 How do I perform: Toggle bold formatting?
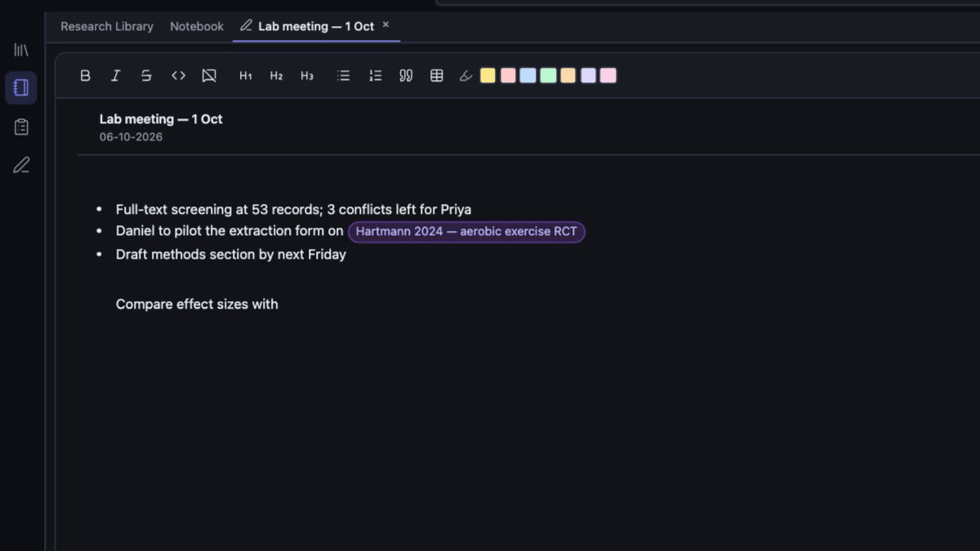85,76
